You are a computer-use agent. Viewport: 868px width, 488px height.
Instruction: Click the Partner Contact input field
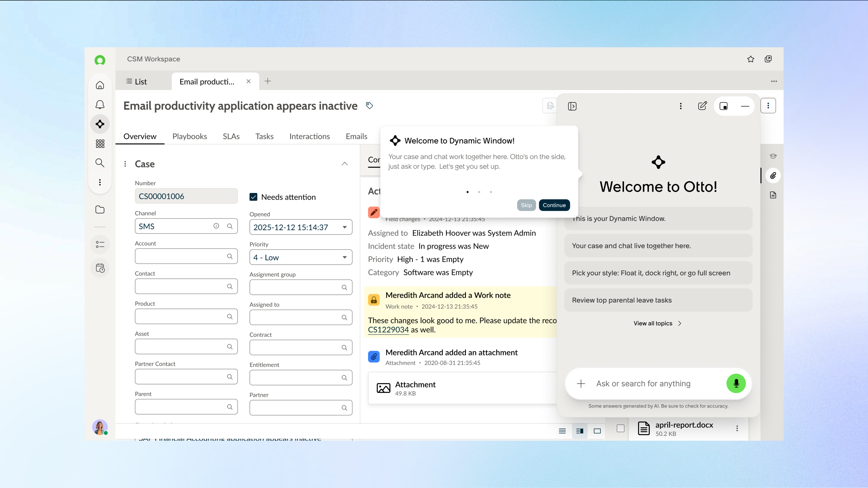point(186,377)
